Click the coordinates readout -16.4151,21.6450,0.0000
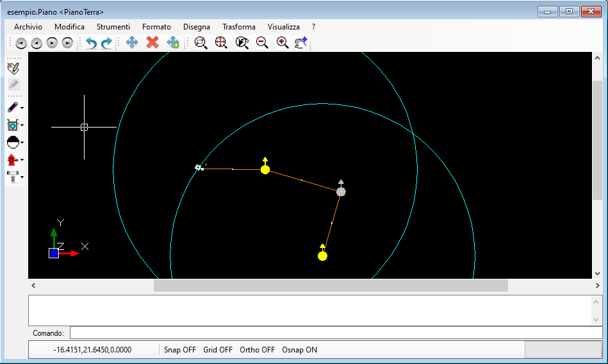Image resolution: width=608 pixels, height=364 pixels. click(92, 350)
